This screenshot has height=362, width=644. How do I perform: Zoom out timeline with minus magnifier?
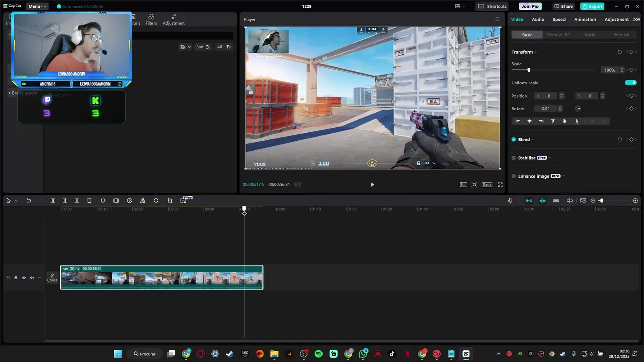[x=593, y=201]
